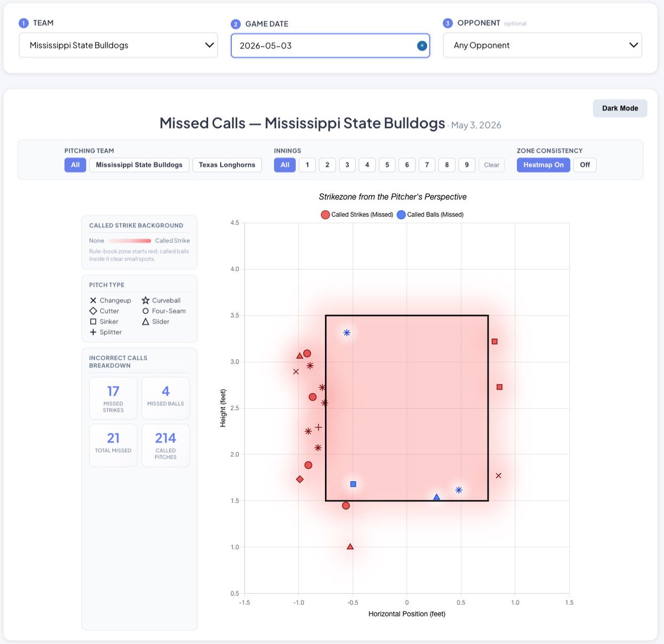Image resolution: width=664 pixels, height=644 pixels.
Task: Filter to inning 2
Action: (328, 165)
